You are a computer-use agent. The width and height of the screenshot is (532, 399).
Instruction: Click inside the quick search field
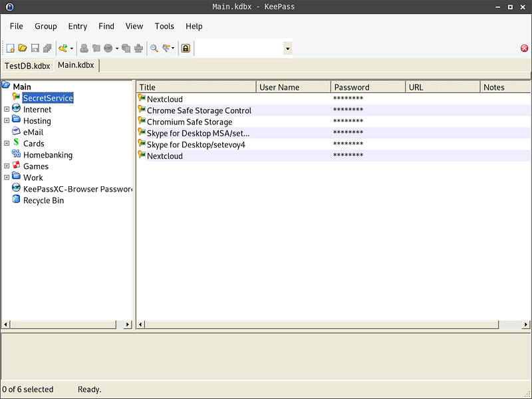click(x=239, y=49)
